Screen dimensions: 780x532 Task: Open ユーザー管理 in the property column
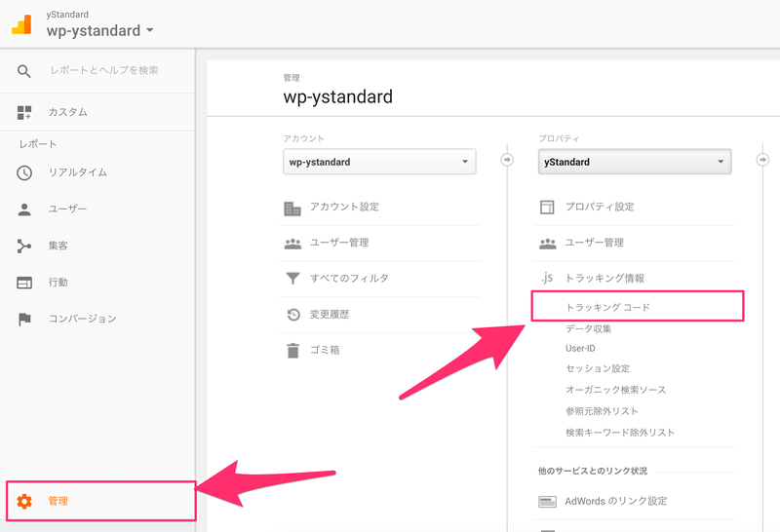pyautogui.click(x=595, y=243)
